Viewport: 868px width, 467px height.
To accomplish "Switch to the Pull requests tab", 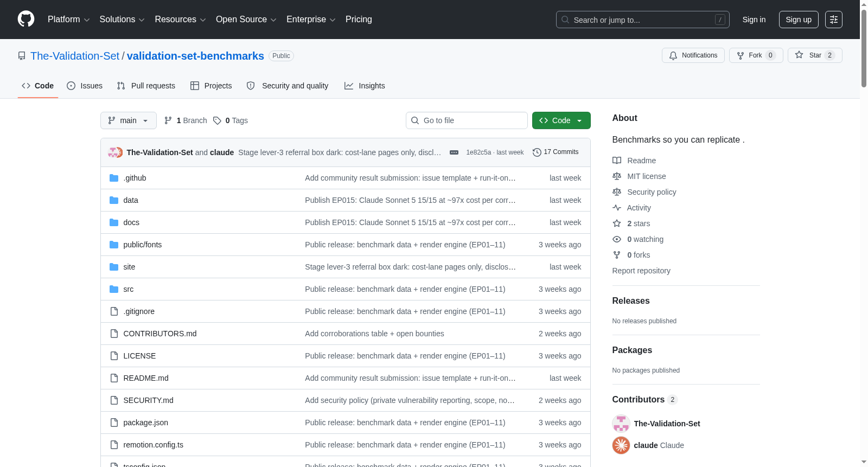I will [146, 86].
